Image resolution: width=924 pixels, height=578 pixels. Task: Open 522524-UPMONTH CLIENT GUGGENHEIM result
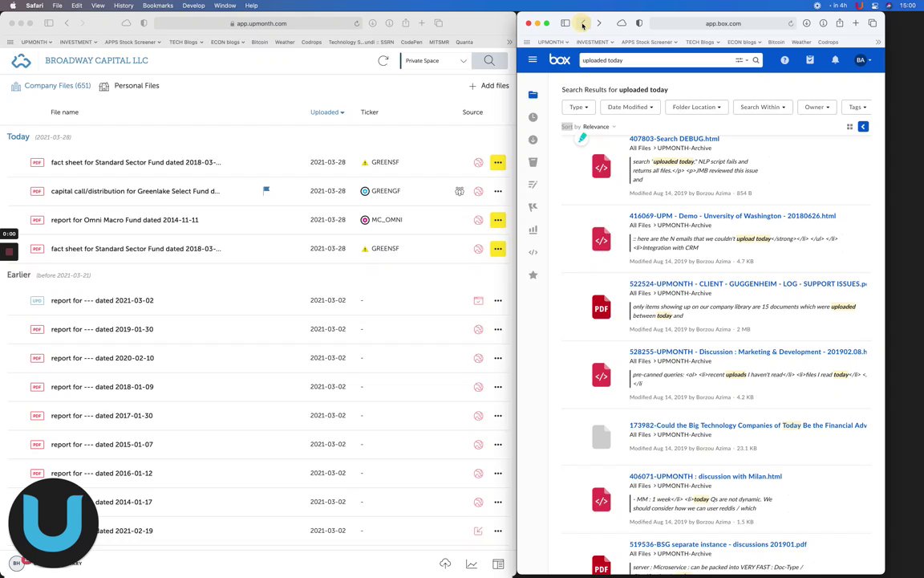(748, 283)
